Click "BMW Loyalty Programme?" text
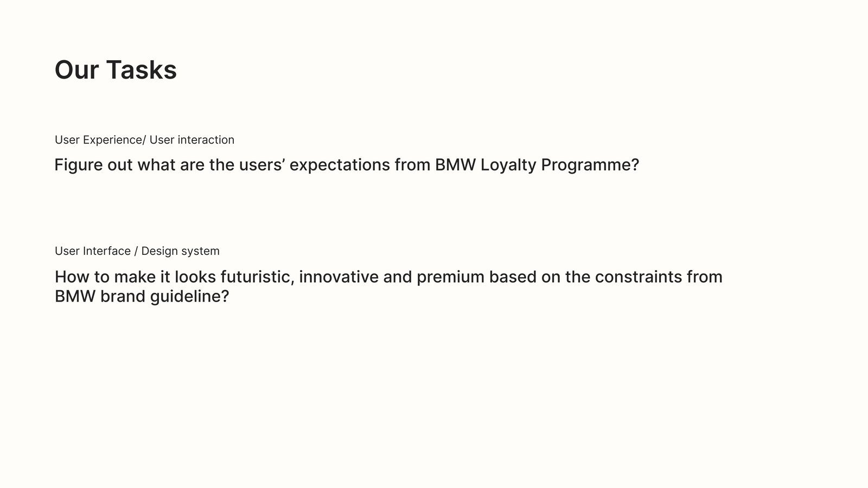 click(537, 165)
